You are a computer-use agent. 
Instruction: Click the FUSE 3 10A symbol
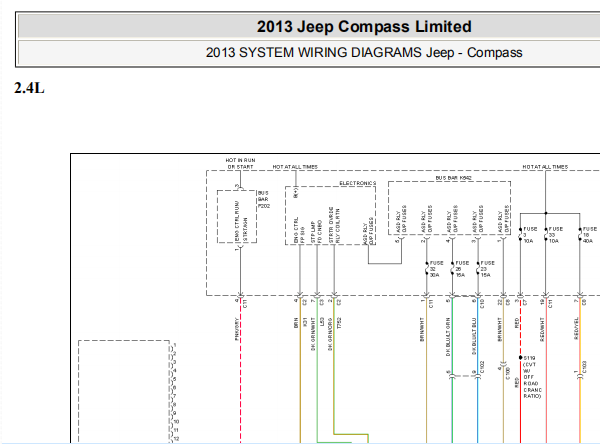point(520,235)
